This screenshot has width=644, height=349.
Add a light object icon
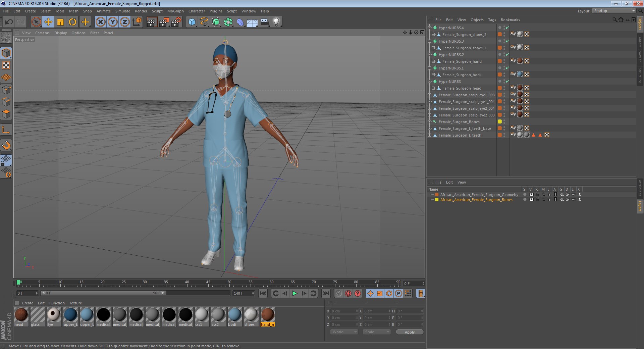[276, 22]
